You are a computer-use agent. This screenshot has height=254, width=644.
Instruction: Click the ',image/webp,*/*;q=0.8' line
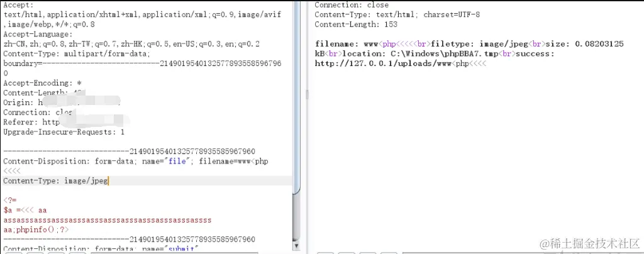click(49, 25)
